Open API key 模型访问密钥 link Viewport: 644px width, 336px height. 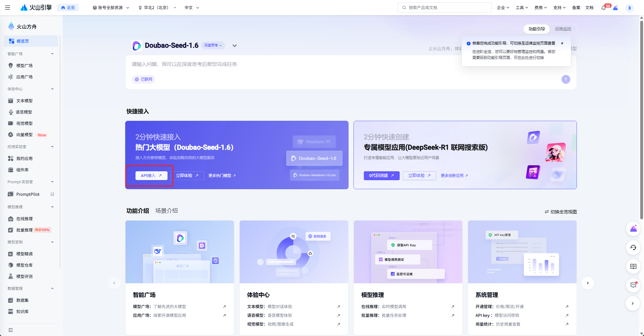pos(522,315)
